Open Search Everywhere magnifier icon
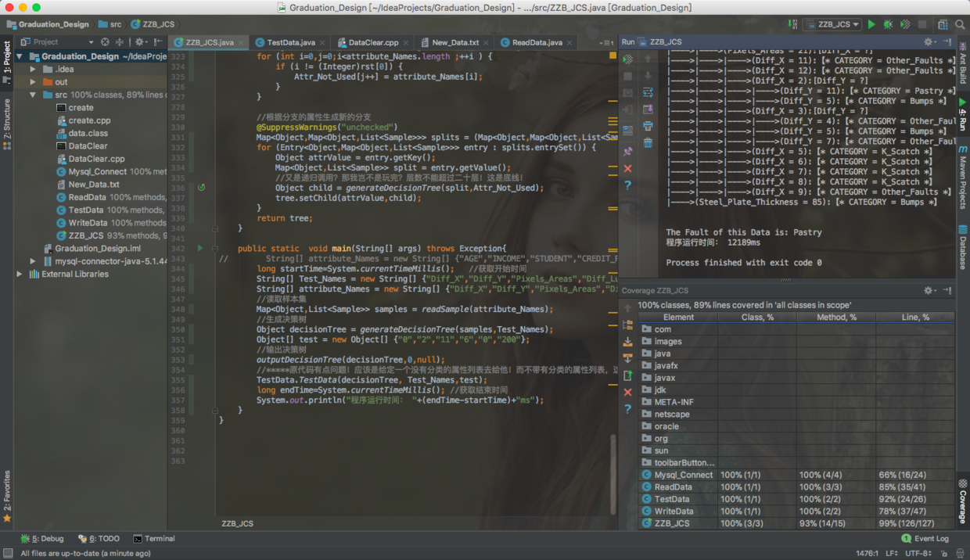 [x=960, y=25]
